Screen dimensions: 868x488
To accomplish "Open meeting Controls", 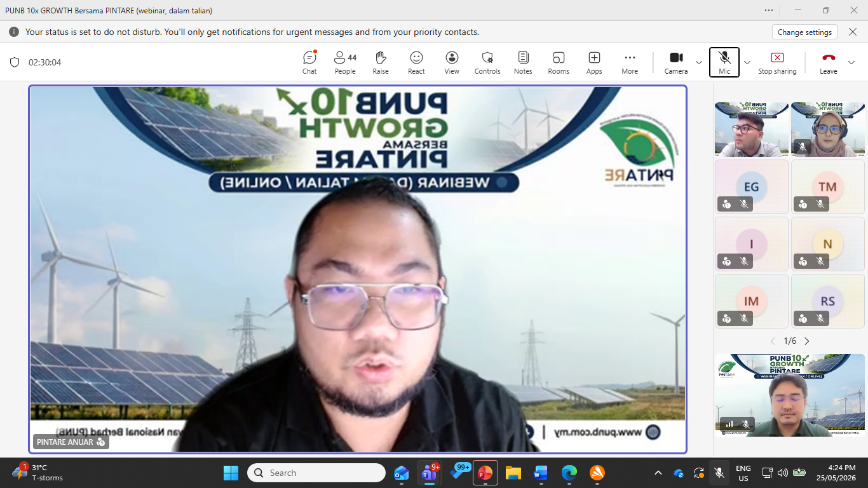I will 487,62.
